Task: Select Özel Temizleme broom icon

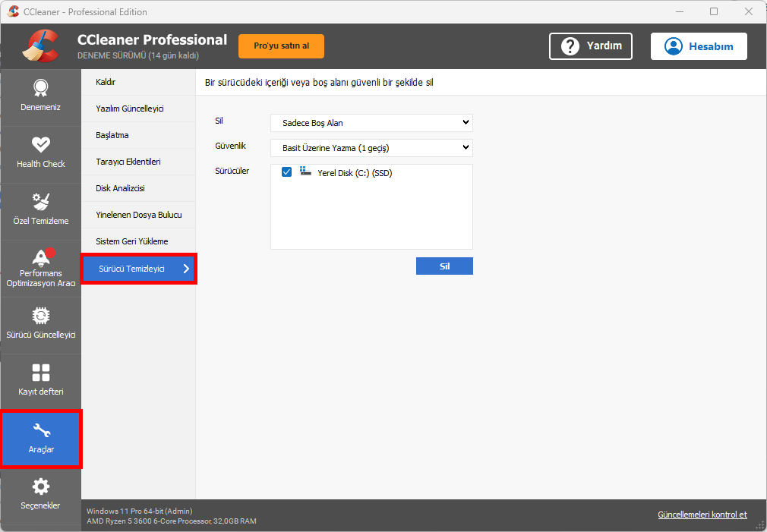Action: (40, 201)
